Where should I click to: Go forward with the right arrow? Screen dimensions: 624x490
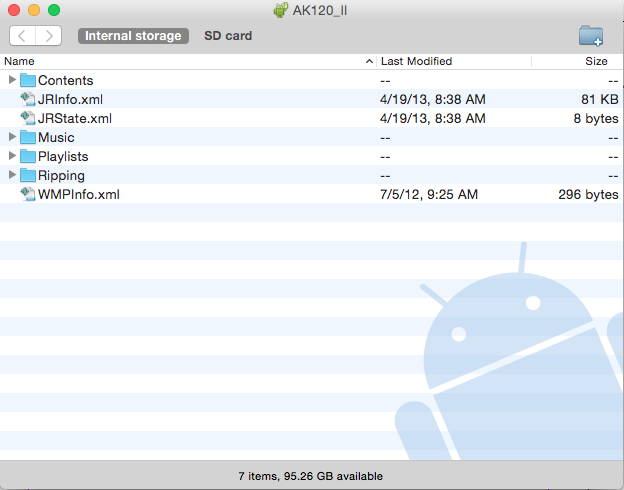pyautogui.click(x=49, y=36)
